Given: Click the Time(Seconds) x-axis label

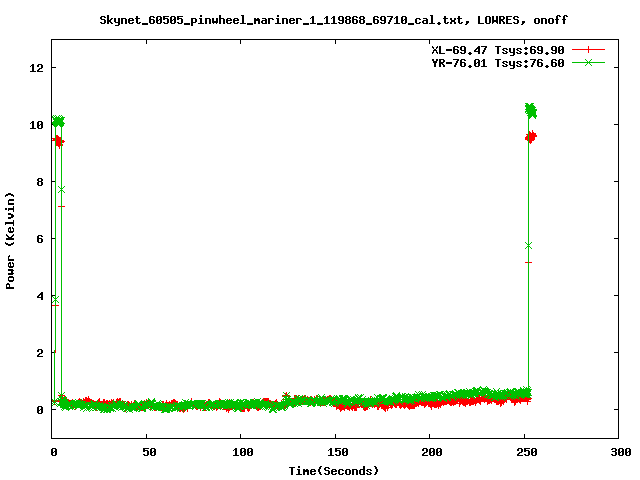Looking at the screenshot, I should click(x=333, y=471).
